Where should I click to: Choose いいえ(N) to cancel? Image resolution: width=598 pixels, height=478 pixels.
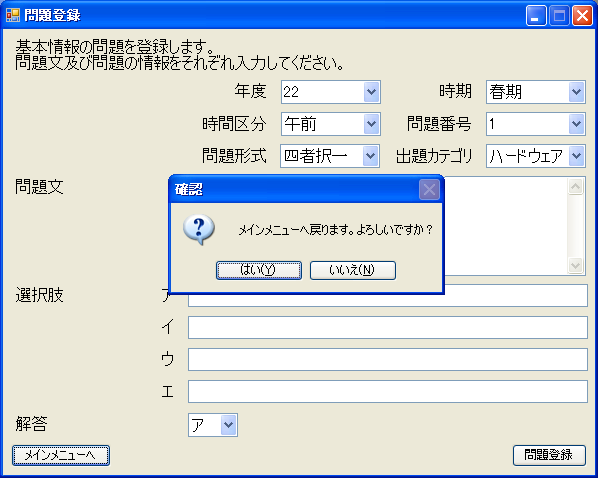[353, 270]
